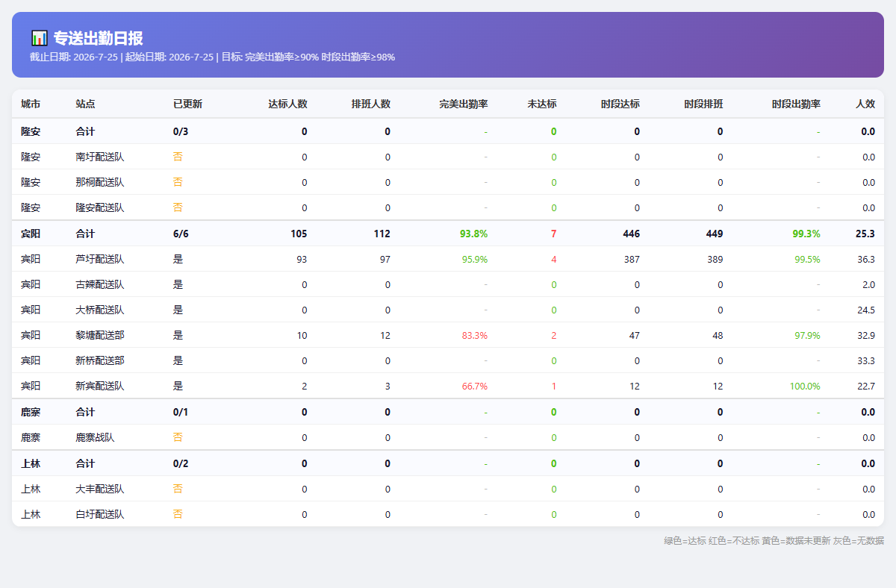896x588 pixels.
Task: Click the 387 时段达标 value
Action: click(632, 259)
